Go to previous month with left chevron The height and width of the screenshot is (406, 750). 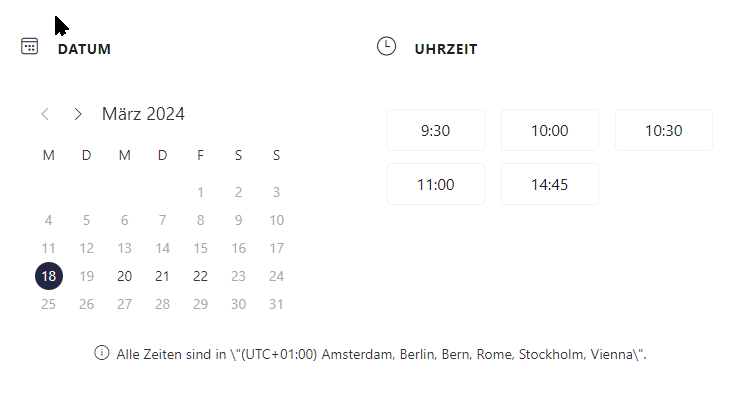45,114
